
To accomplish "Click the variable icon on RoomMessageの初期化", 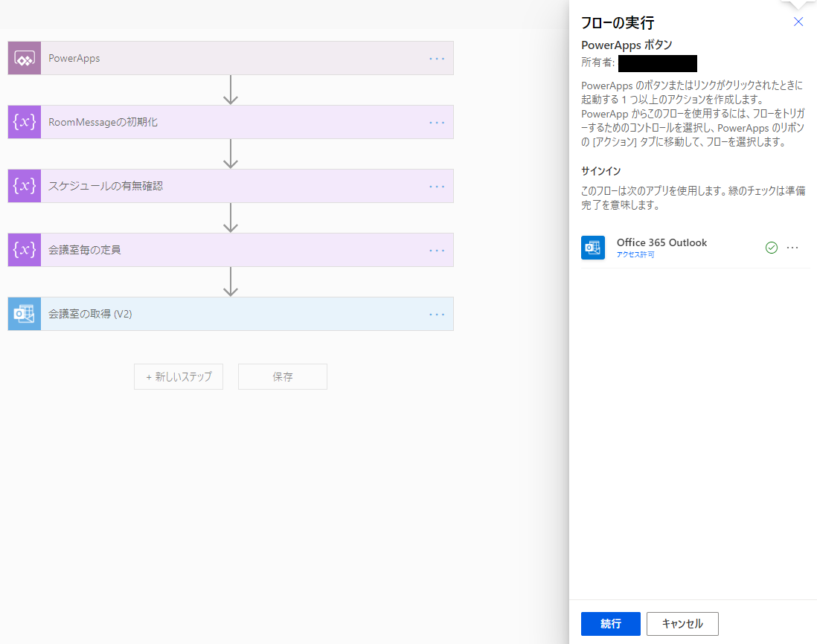I will [24, 122].
